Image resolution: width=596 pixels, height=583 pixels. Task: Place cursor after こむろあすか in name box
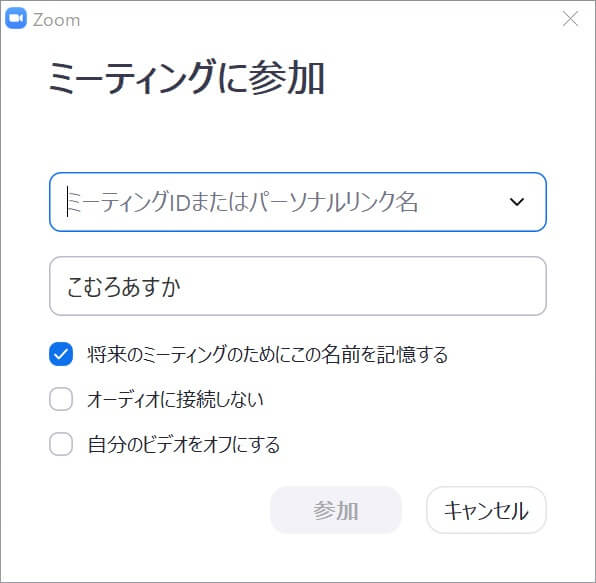(183, 286)
